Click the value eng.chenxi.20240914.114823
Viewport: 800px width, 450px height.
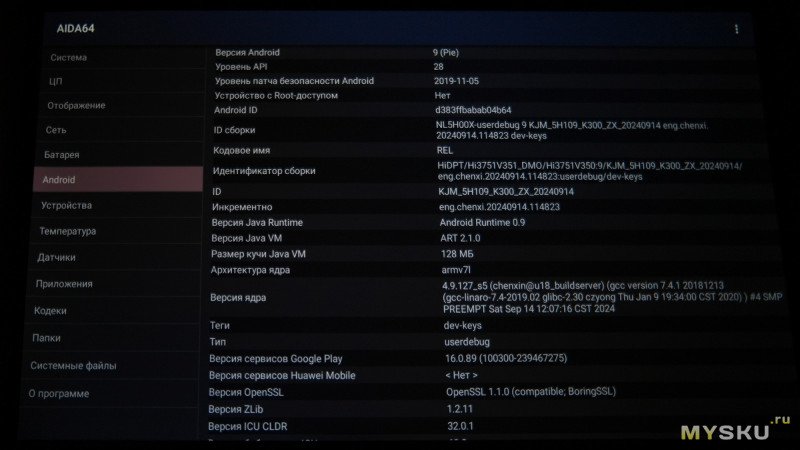(x=499, y=207)
